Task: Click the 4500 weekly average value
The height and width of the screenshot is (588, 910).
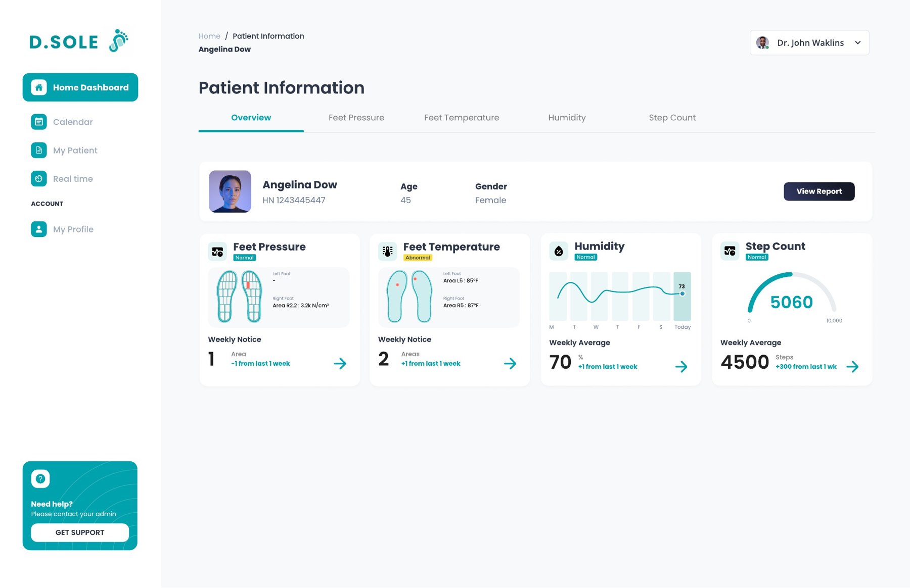Action: [745, 362]
